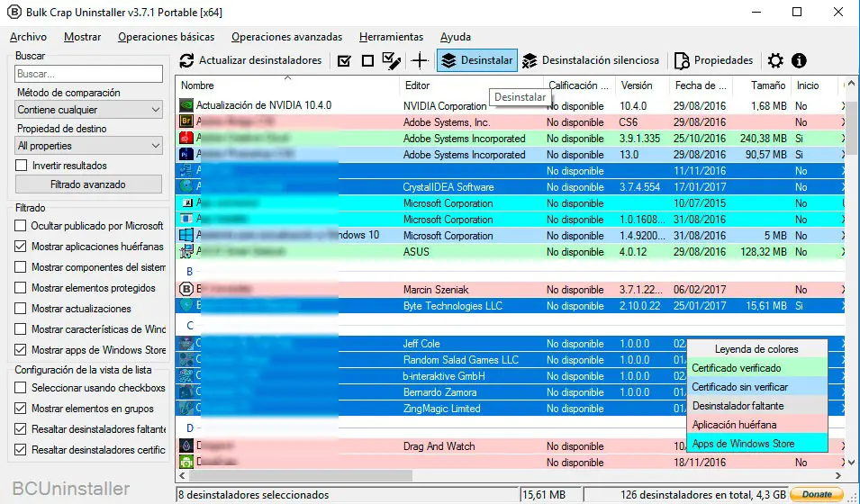Image resolution: width=860 pixels, height=504 pixels.
Task: Click the crosshair target toolbar icon
Action: [420, 61]
